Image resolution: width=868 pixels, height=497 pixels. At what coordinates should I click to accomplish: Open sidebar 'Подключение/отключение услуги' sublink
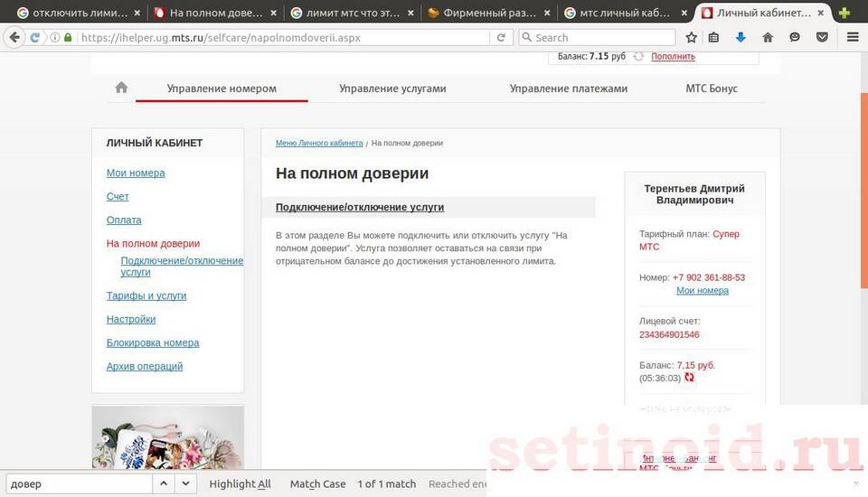point(182,267)
